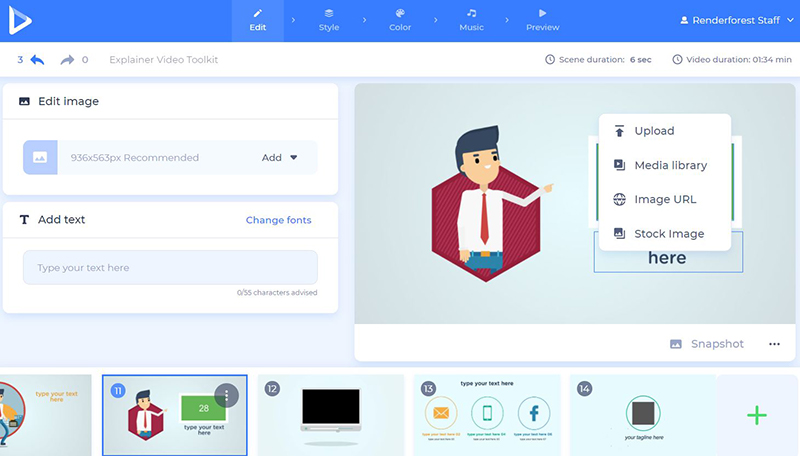
Task: Click the image placeholder thumbnail icon
Action: point(40,158)
